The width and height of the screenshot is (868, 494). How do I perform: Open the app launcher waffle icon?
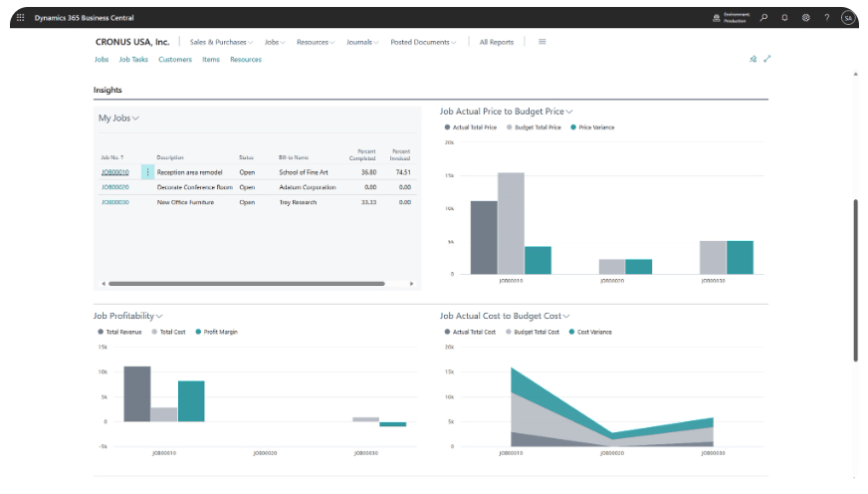(x=21, y=17)
